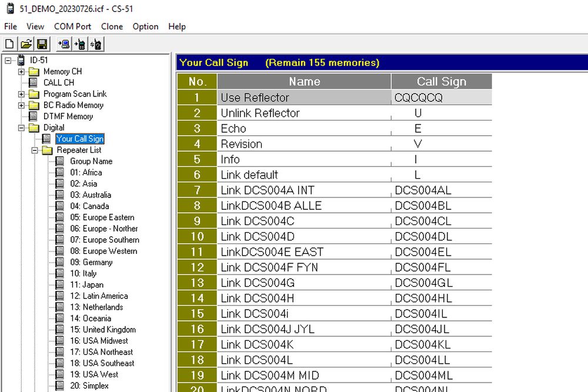Viewport: 588px width, 392px height.
Task: Collapse the Digital folder
Action: [21, 128]
